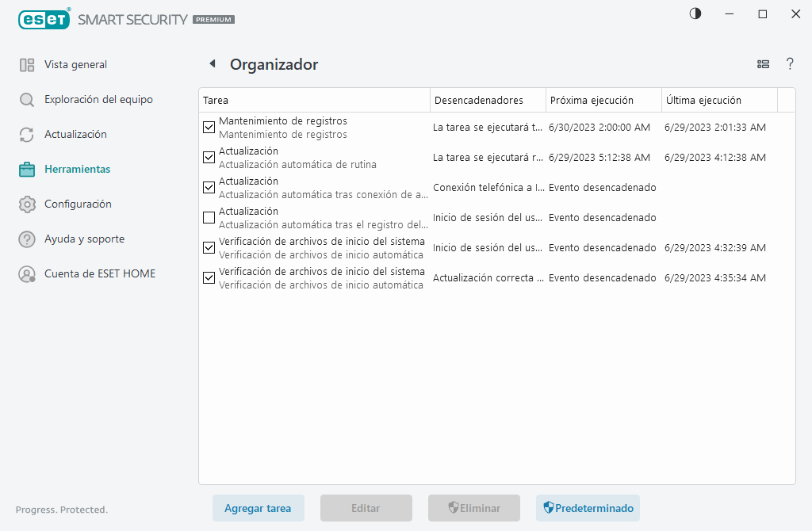Viewport: 812px width, 531px height.
Task: Click the ESET logo
Action: [x=44, y=19]
